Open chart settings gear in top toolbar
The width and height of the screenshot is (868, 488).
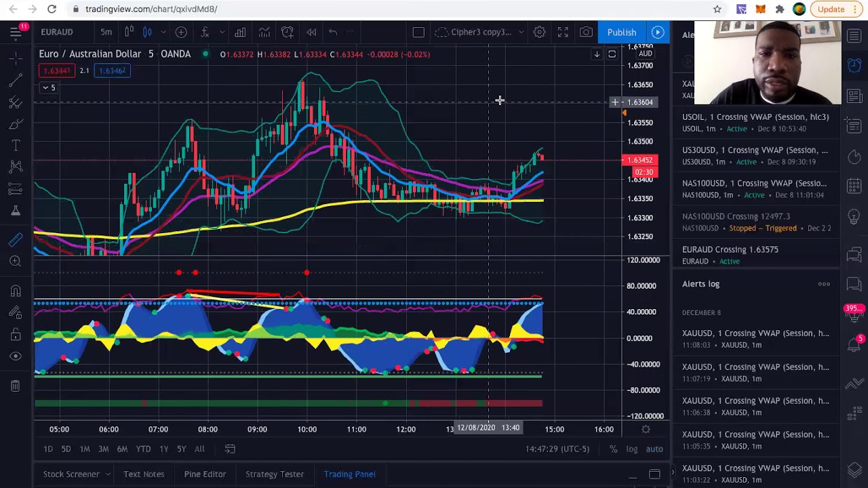tap(539, 32)
